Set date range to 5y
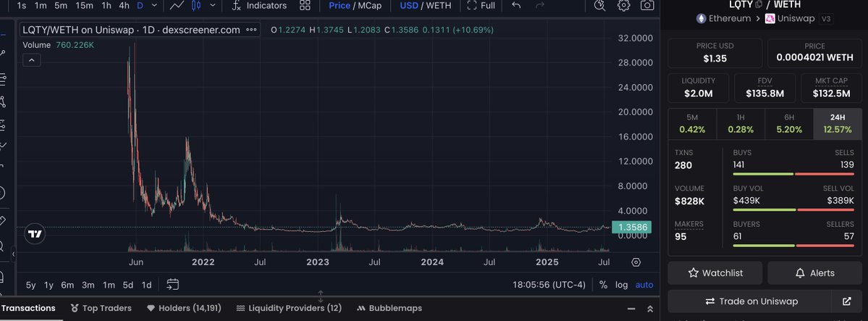The image size is (868, 321). click(x=31, y=285)
